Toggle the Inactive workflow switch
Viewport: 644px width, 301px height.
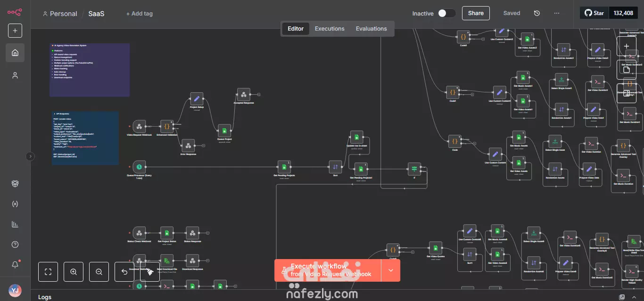[446, 13]
